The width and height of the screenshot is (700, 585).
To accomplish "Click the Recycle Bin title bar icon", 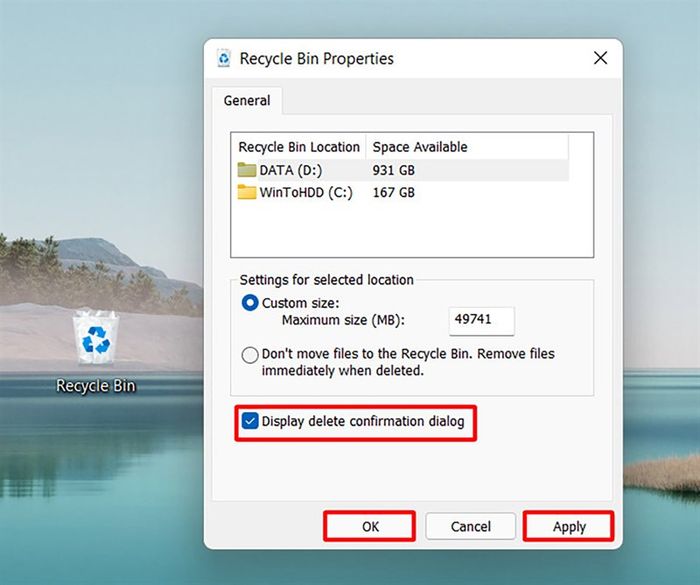I will pyautogui.click(x=224, y=58).
